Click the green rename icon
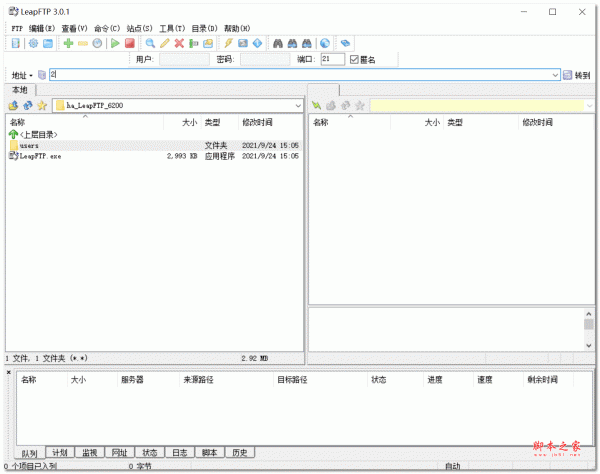The image size is (600, 474). [x=194, y=43]
